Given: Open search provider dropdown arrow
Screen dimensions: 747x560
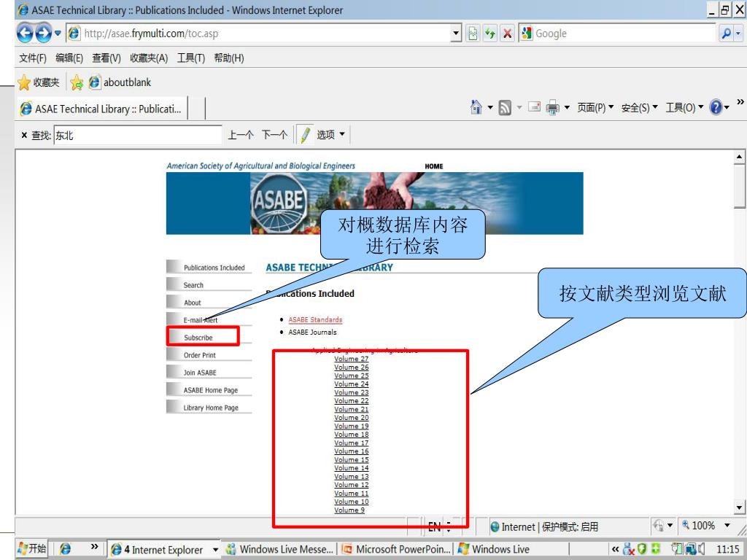Looking at the screenshot, I should (x=738, y=34).
